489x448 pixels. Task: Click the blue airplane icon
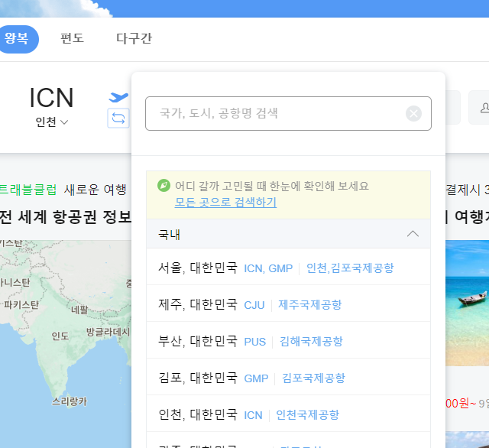coord(118,97)
